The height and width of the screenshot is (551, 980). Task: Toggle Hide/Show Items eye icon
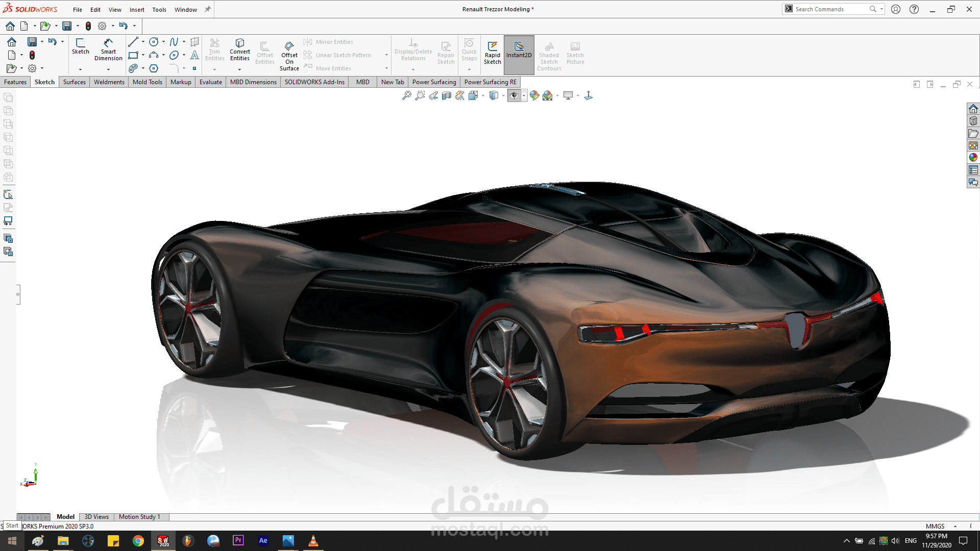513,95
